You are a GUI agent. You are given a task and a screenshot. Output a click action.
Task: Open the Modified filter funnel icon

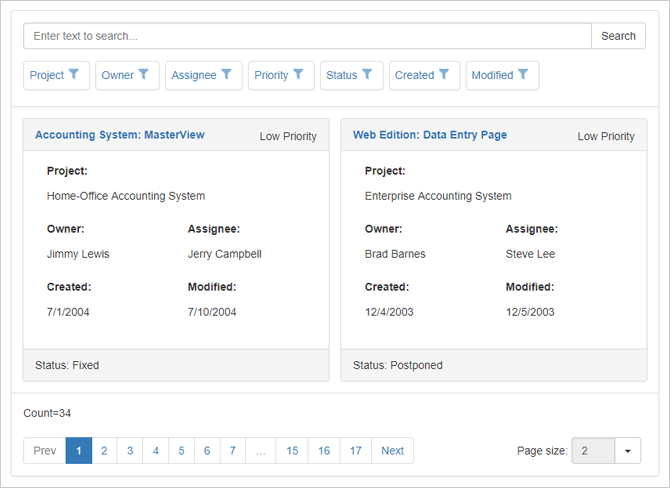[523, 75]
